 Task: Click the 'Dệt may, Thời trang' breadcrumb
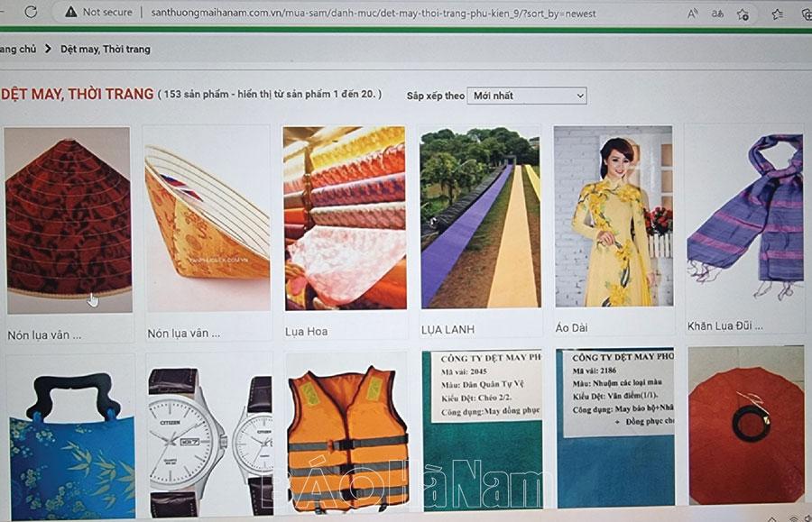(106, 50)
